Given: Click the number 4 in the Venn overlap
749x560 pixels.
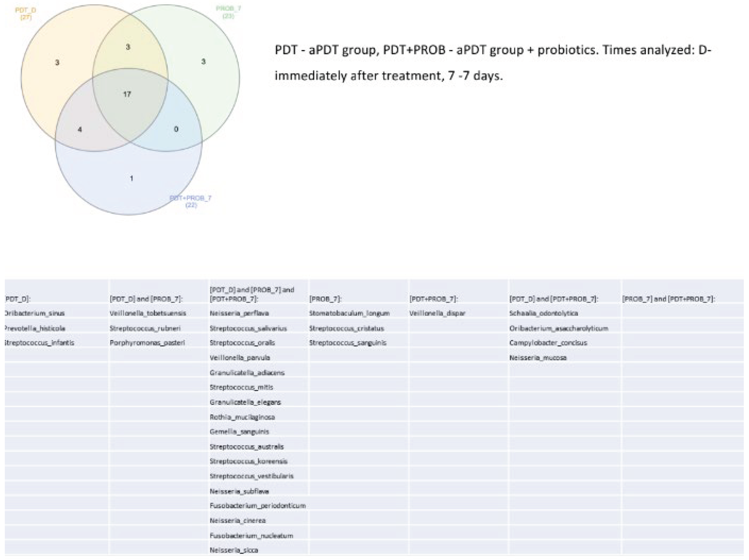Looking at the screenshot, I should click(80, 129).
